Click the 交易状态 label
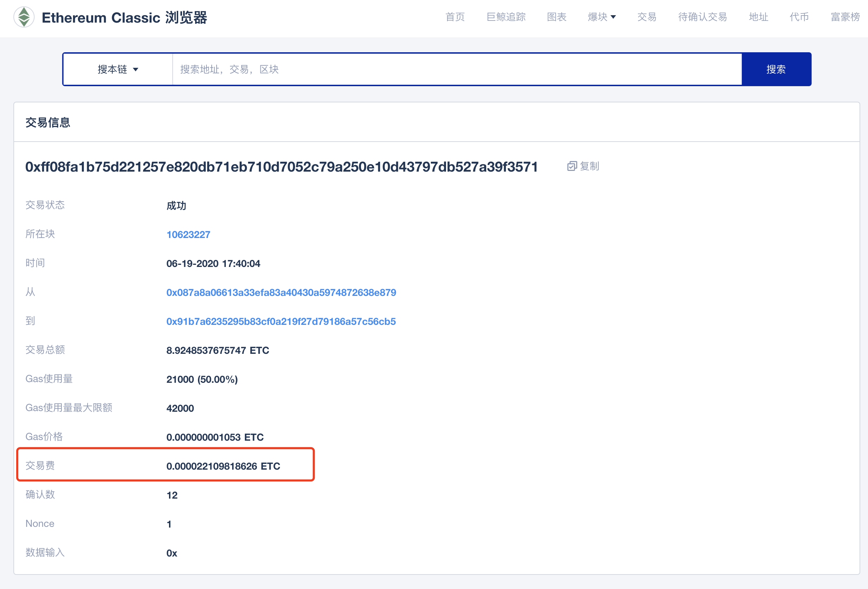 [x=45, y=205]
